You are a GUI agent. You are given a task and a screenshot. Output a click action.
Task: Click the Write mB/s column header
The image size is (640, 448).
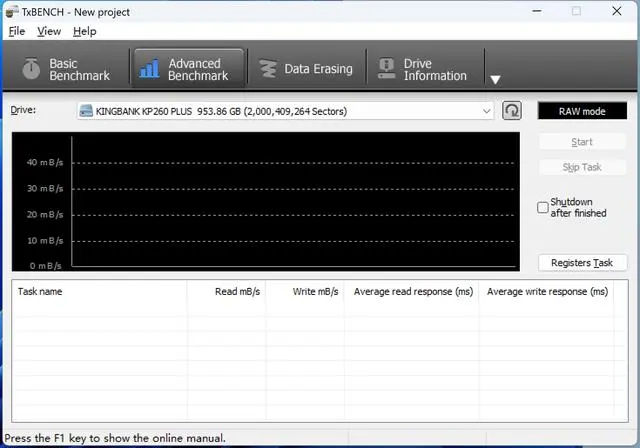click(x=305, y=292)
